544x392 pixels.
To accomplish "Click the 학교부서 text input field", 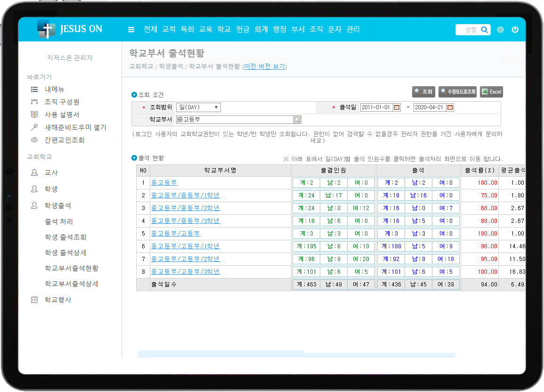I will [x=235, y=120].
